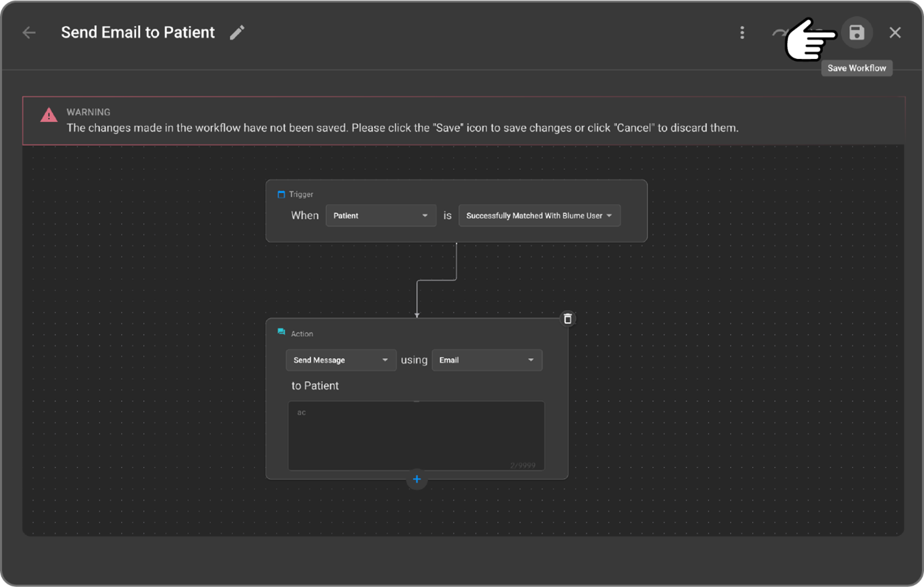Save the workflow using the disk icon

click(x=856, y=32)
